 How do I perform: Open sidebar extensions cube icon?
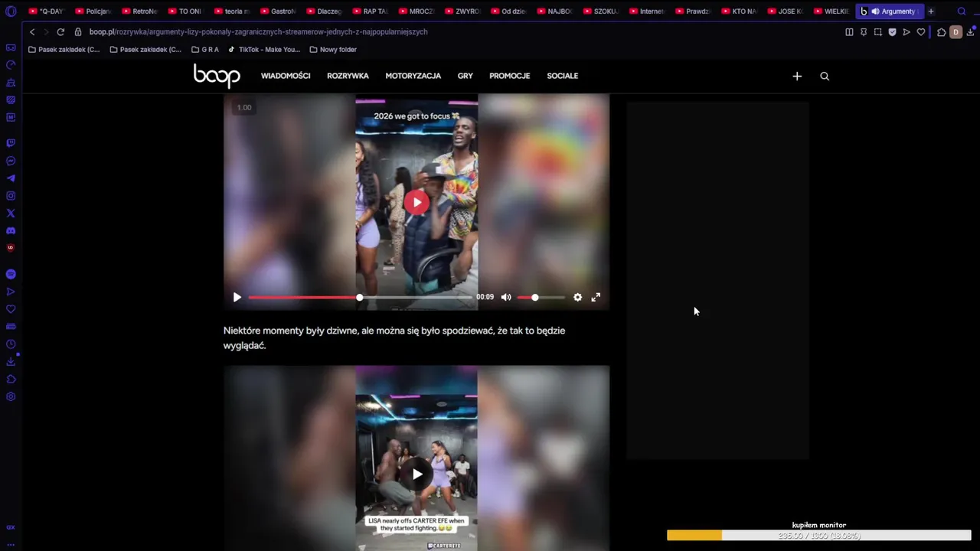coord(11,379)
